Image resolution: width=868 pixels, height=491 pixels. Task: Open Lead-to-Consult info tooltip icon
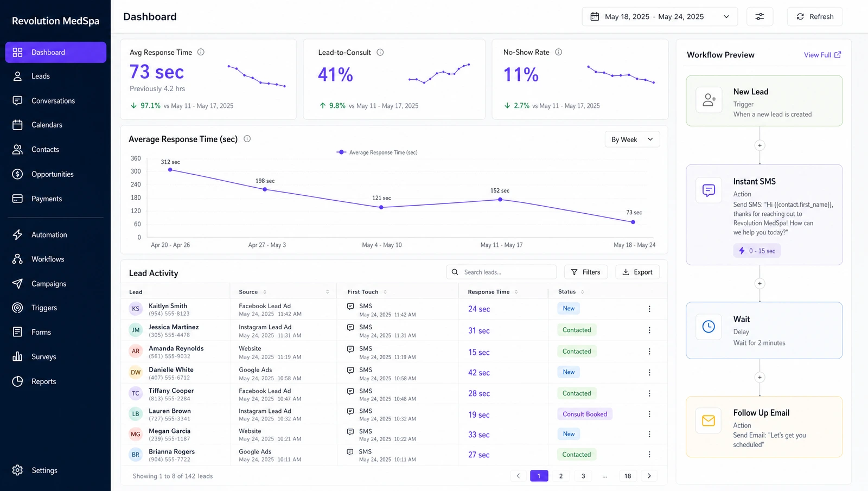tap(380, 52)
